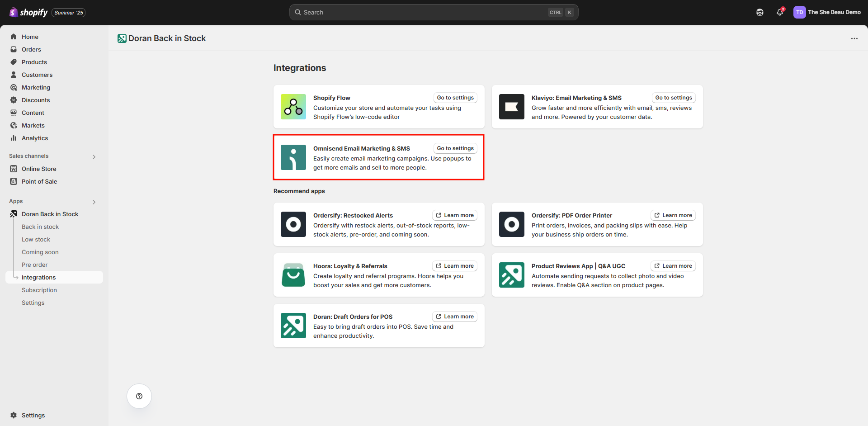Learn more about Ordersify Restocked Alerts

(455, 215)
